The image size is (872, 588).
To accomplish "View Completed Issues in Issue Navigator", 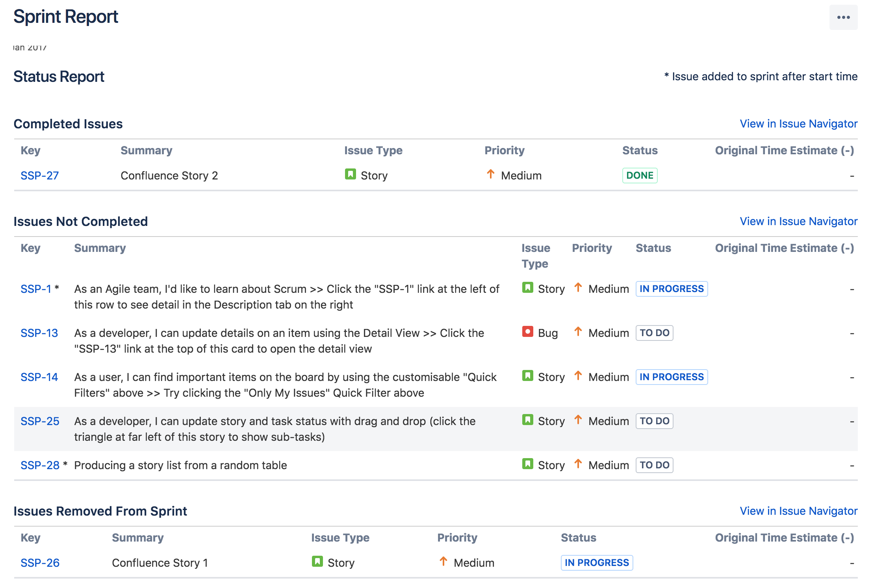I will [x=798, y=124].
